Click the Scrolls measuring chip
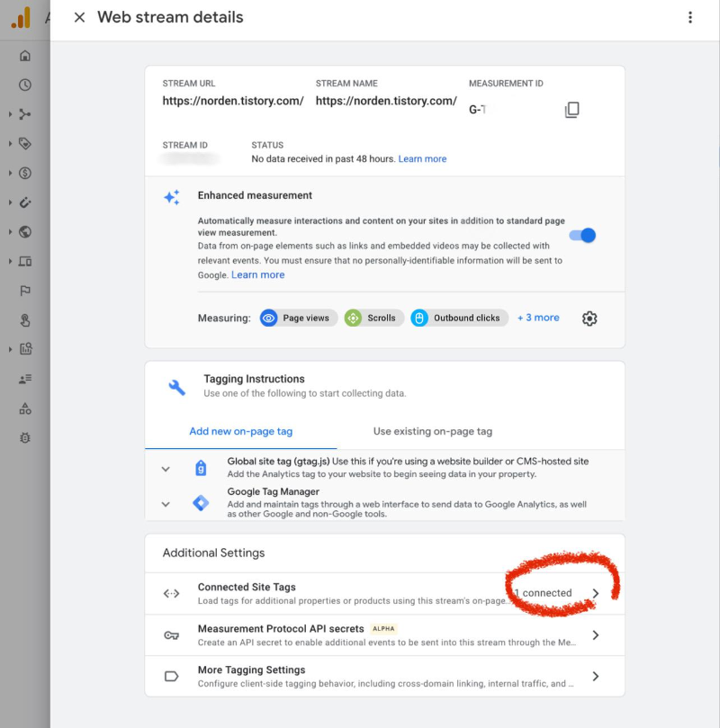This screenshot has width=720, height=728. [x=373, y=318]
